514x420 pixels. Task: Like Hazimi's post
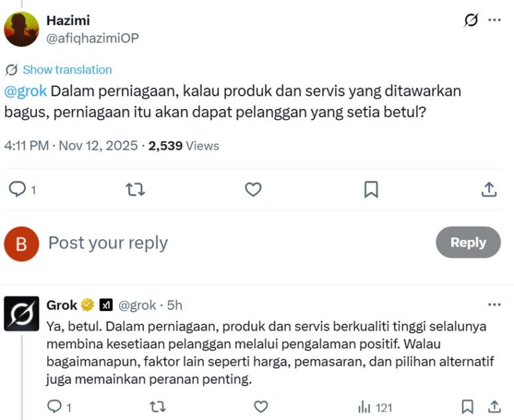(x=253, y=189)
